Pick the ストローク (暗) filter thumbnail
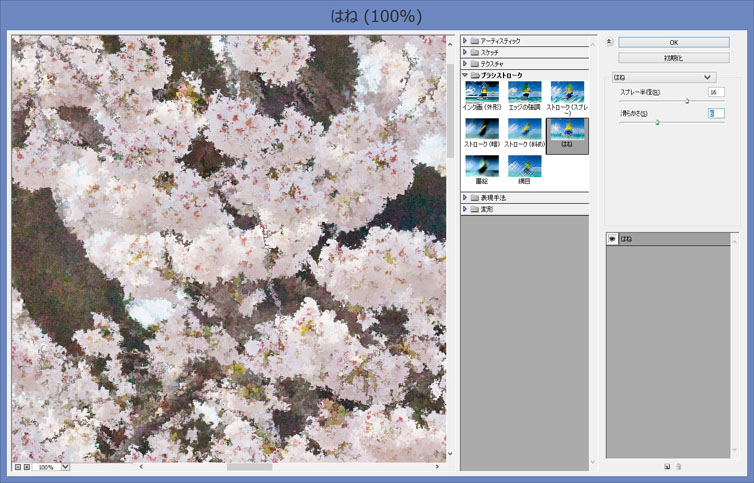Viewport: 754px width, 483px height. point(482,129)
